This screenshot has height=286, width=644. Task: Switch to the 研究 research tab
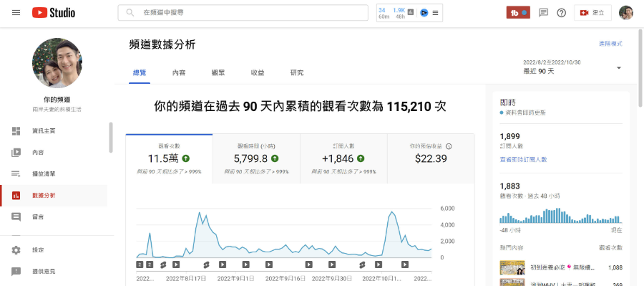(x=297, y=73)
